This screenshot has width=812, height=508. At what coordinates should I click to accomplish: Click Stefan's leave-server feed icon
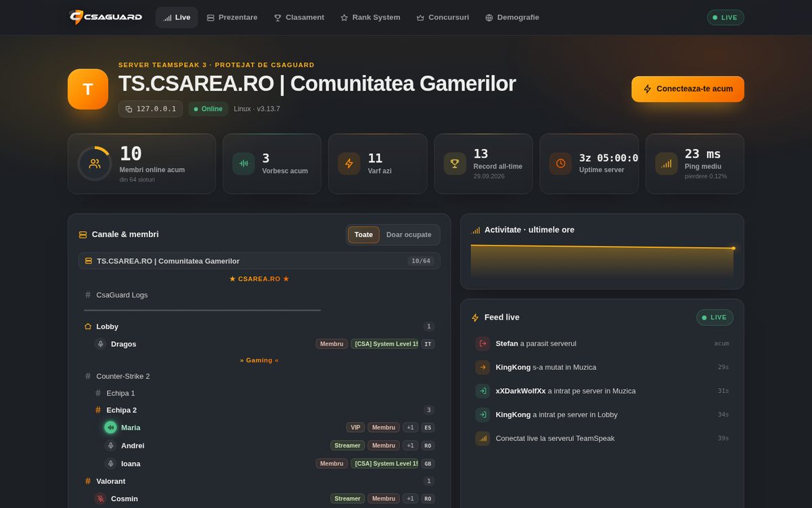[x=482, y=343]
